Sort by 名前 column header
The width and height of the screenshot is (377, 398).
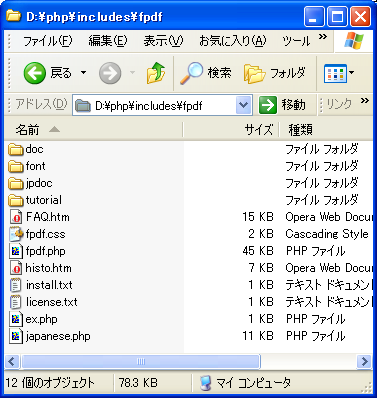94,130
